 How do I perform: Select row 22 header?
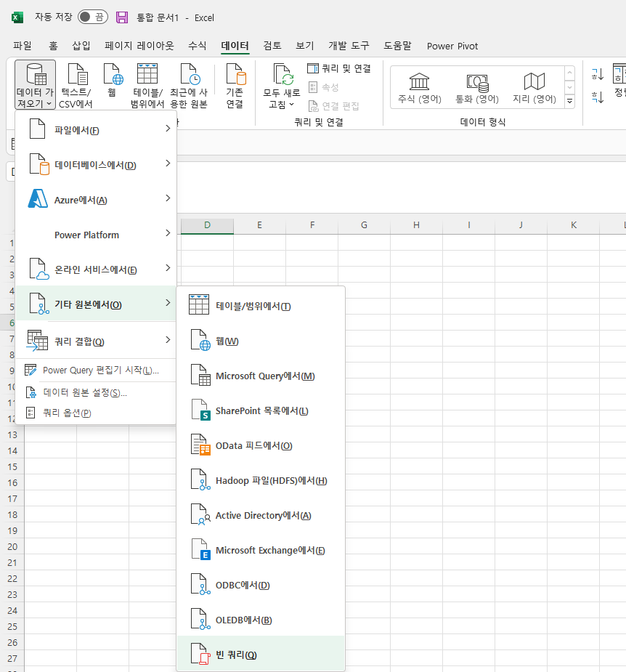coord(13,578)
